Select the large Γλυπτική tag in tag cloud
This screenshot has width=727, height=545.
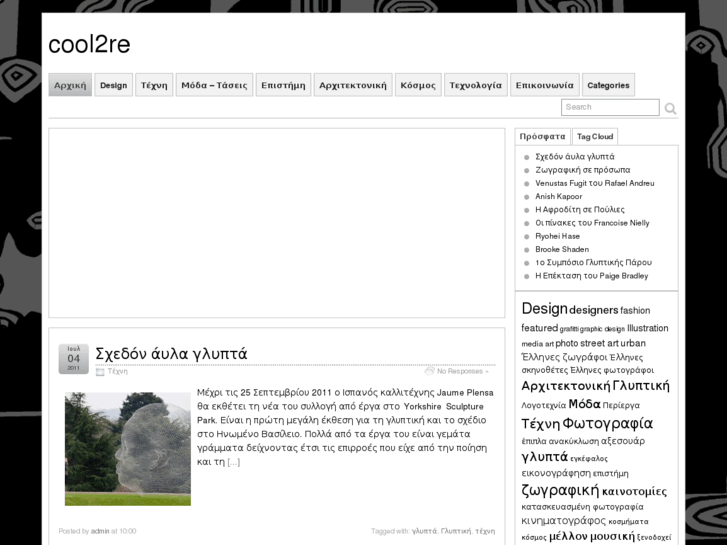tap(641, 386)
